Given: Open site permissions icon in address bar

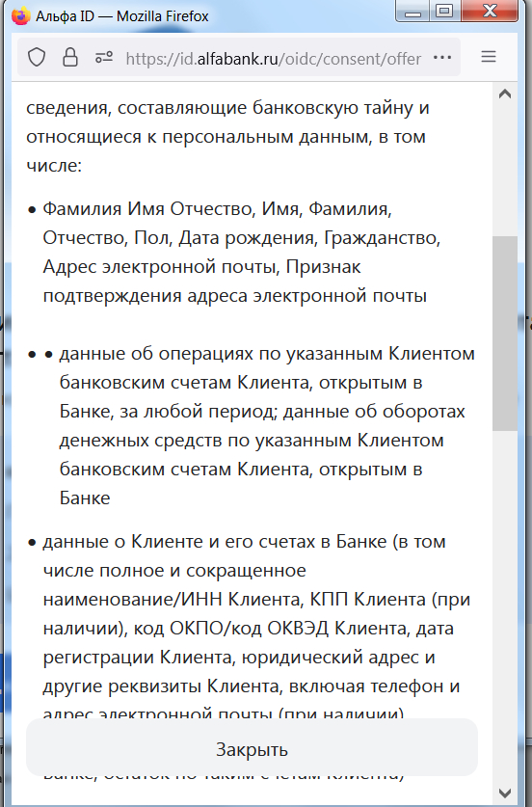Looking at the screenshot, I should coord(104,58).
